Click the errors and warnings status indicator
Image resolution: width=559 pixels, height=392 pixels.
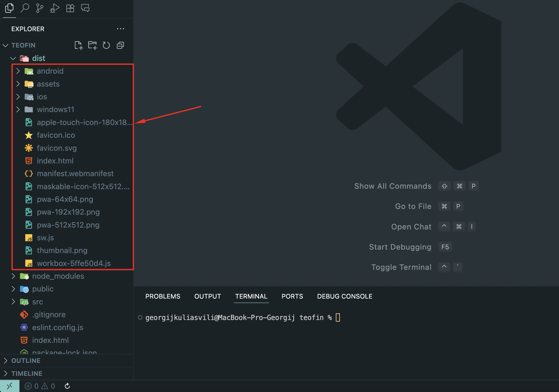tap(40, 386)
